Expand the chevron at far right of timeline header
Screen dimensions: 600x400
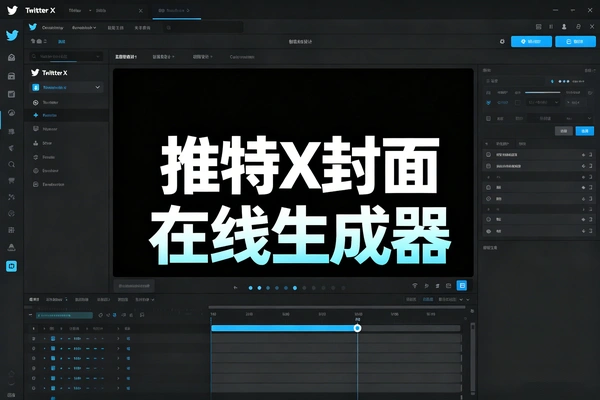[x=468, y=299]
